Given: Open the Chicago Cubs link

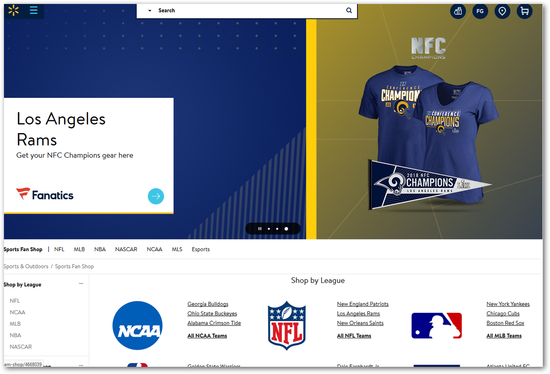Looking at the screenshot, I should coord(503,314).
